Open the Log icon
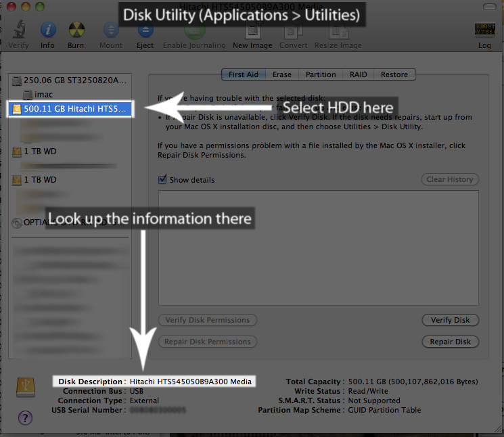 (x=484, y=29)
